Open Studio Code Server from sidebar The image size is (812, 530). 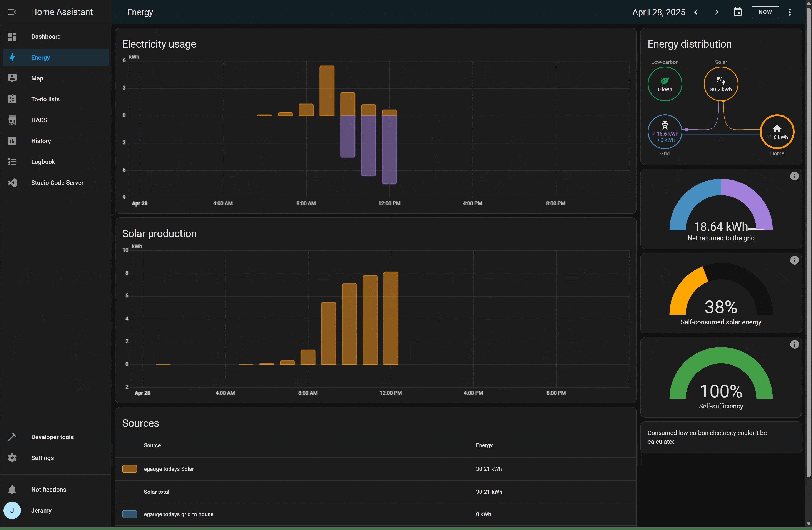tap(57, 182)
